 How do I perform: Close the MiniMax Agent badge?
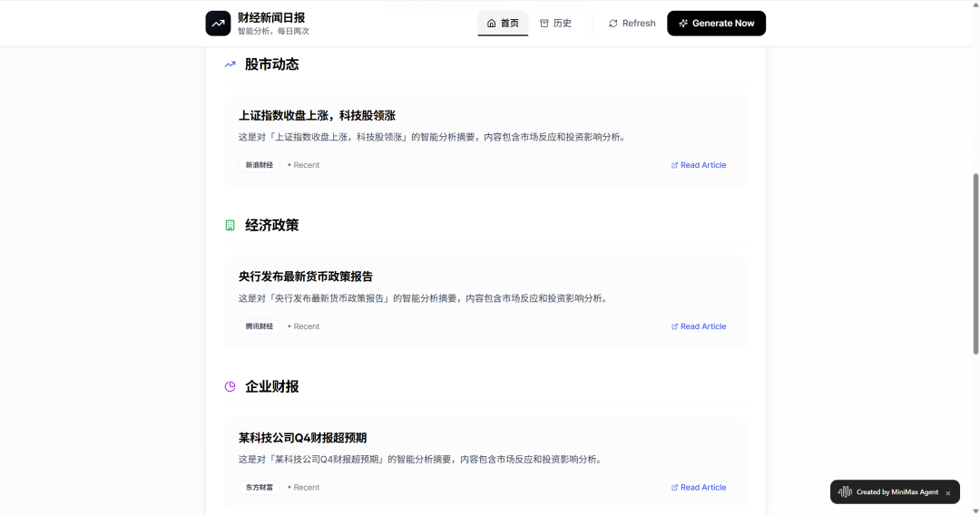point(948,493)
